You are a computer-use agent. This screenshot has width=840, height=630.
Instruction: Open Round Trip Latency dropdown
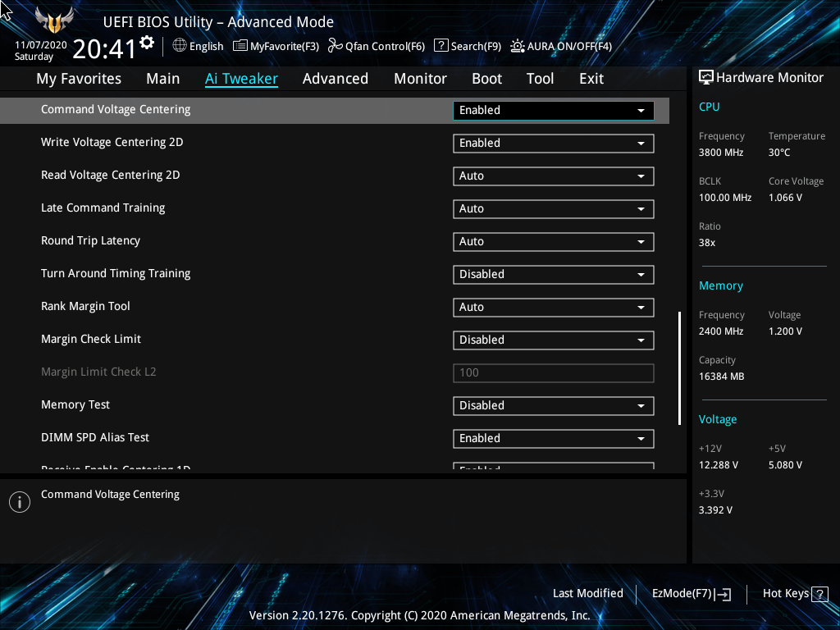554,242
